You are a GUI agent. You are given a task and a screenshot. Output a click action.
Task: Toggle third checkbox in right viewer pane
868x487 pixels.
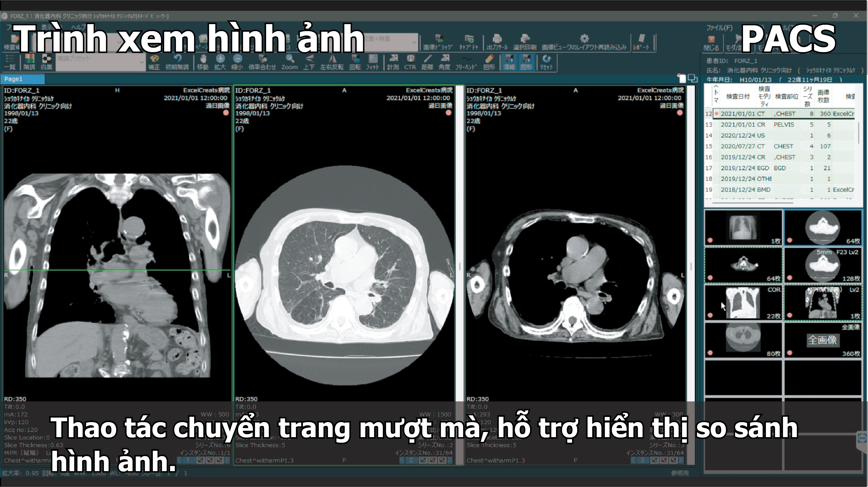674,460
